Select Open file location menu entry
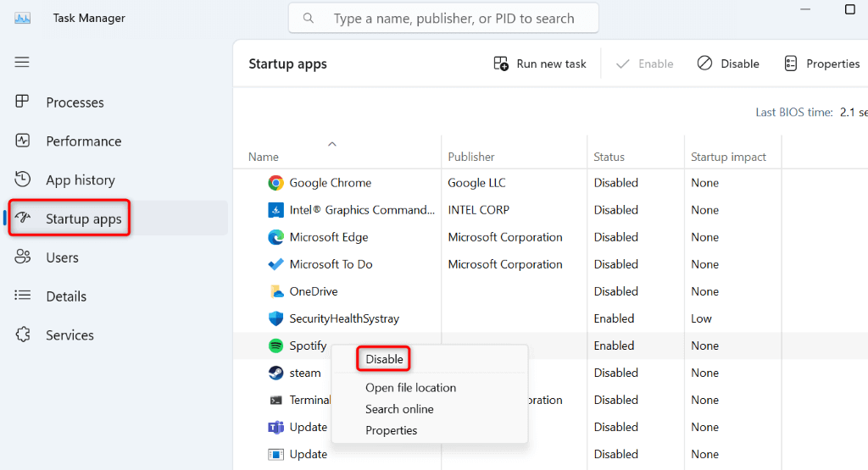 410,388
